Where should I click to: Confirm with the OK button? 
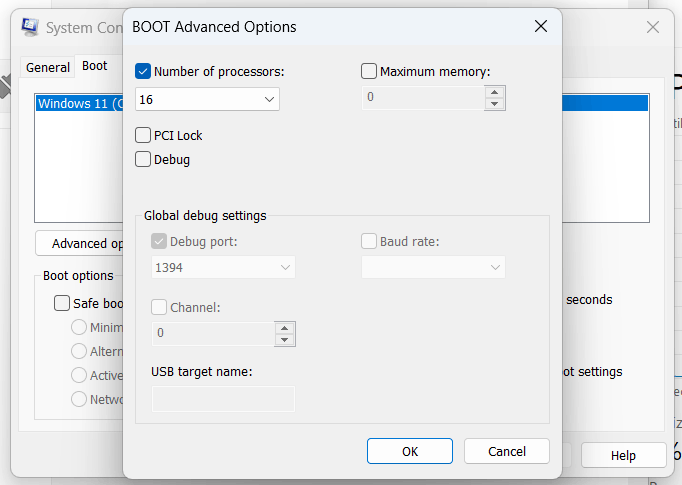410,451
